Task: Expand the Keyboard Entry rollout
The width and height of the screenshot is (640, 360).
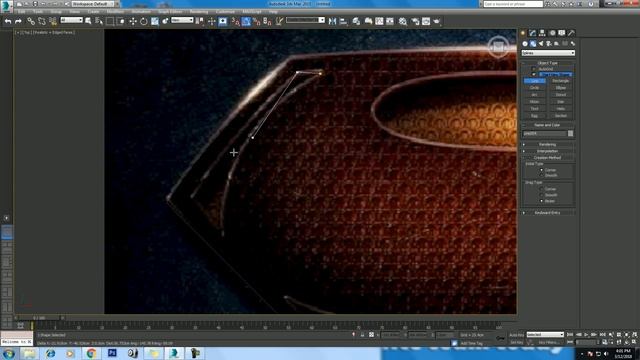Action: point(548,213)
